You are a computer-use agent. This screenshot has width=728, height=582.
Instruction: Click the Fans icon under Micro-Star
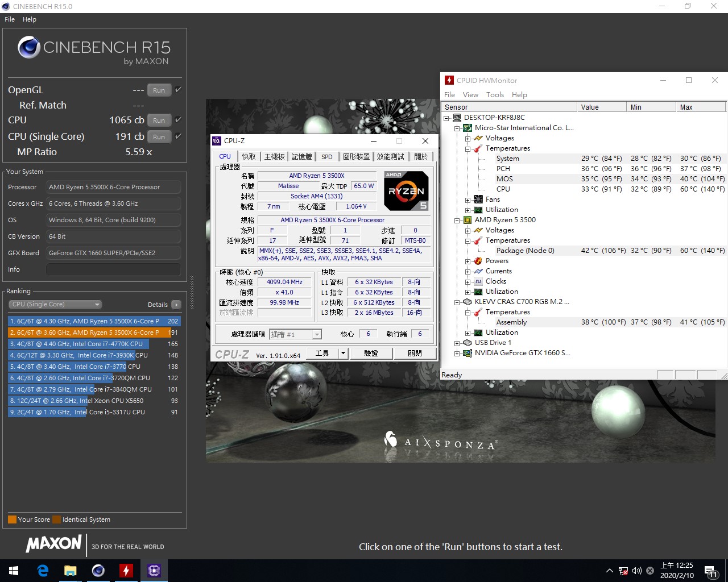point(478,199)
